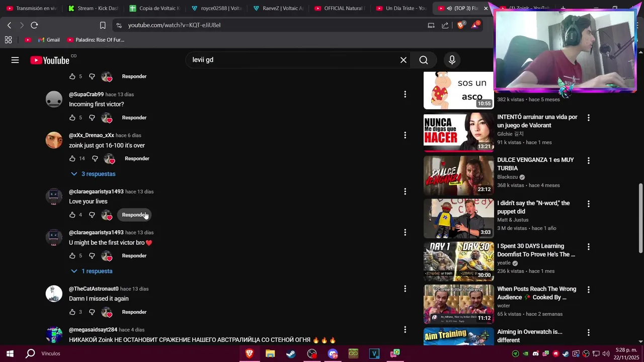Reply to 'Love your lives' with Responder
Image resolution: width=644 pixels, height=362 pixels.
pyautogui.click(x=134, y=215)
